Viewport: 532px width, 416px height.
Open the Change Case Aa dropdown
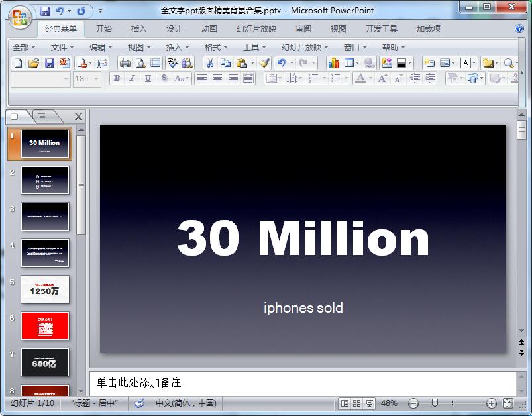coord(182,79)
